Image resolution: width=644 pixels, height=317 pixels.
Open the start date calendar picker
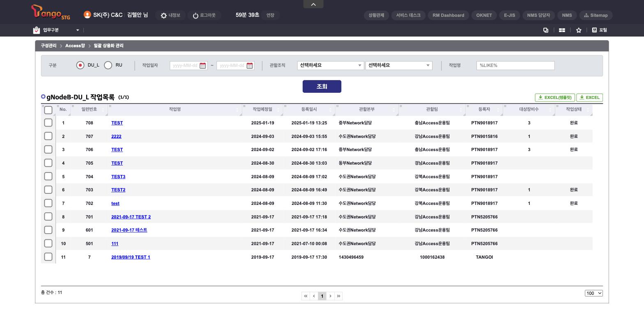(x=203, y=66)
